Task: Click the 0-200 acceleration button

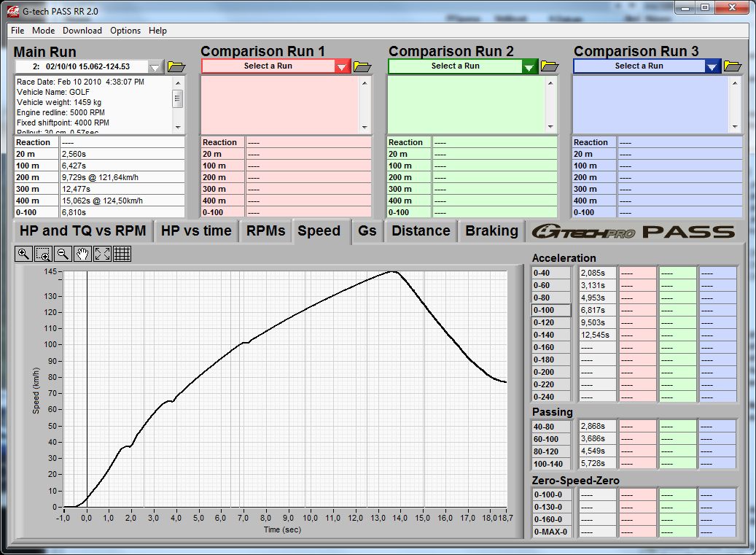Action: pyautogui.click(x=551, y=372)
